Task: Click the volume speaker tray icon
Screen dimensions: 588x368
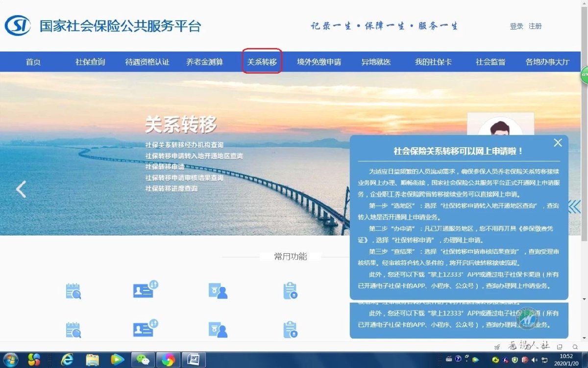Action: (534, 360)
